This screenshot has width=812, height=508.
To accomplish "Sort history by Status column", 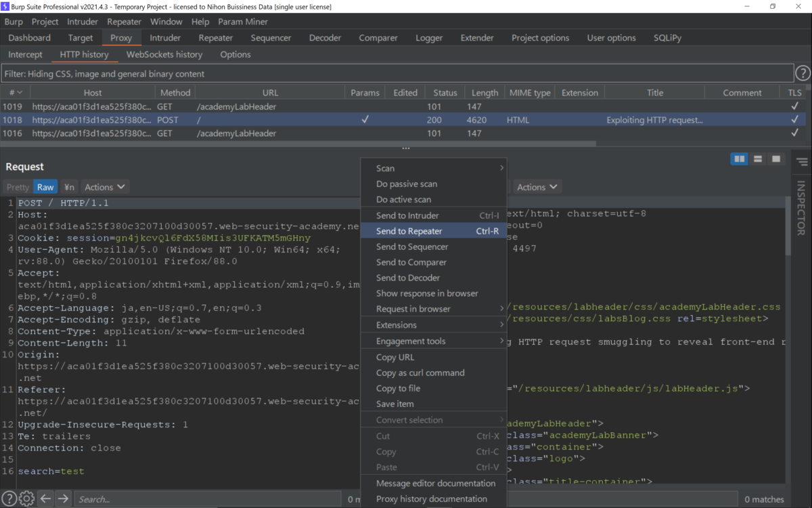I will [445, 93].
